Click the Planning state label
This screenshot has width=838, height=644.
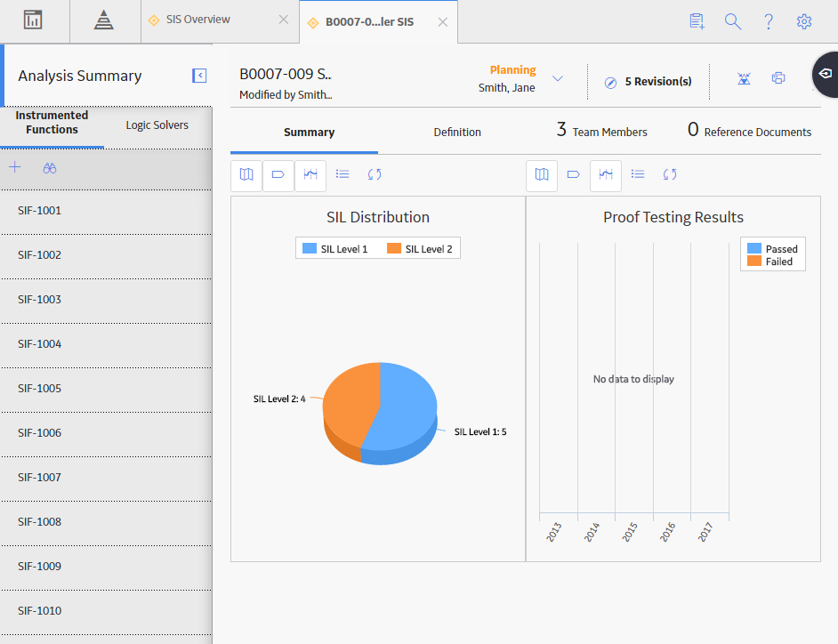pos(512,70)
